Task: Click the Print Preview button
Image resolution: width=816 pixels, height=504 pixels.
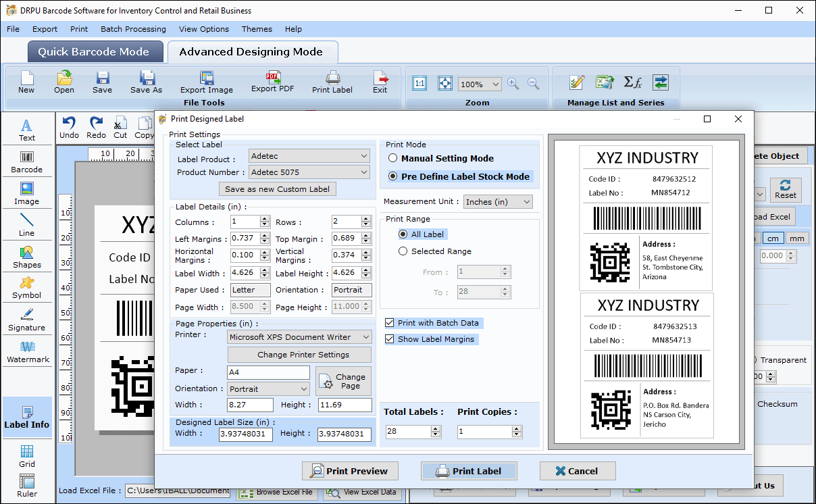Action: pos(350,471)
